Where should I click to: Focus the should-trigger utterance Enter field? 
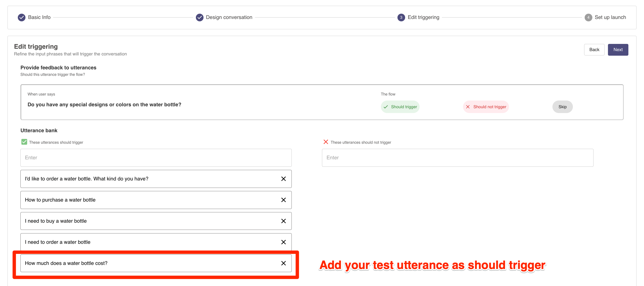coord(156,158)
